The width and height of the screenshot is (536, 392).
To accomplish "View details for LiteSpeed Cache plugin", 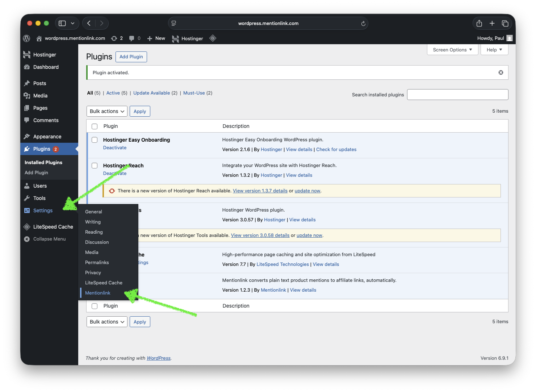I will tap(326, 264).
